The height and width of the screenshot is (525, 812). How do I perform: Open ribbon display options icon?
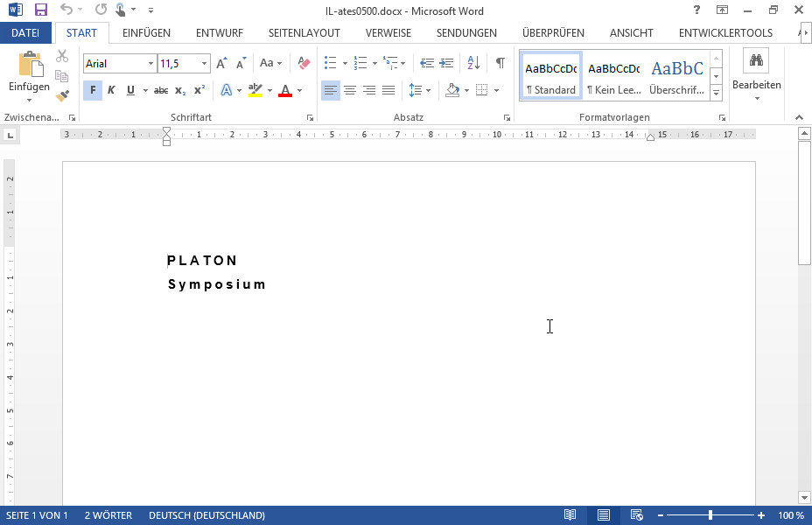tap(722, 10)
